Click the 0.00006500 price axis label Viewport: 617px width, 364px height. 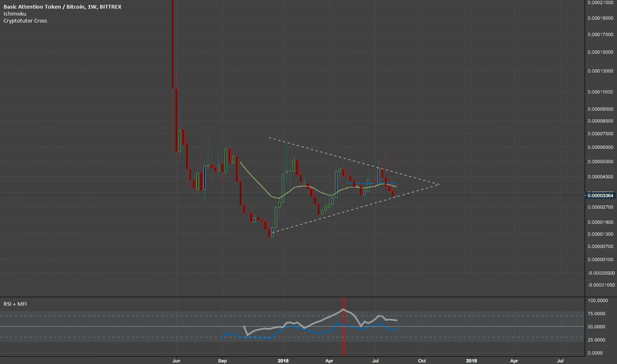[x=600, y=147]
